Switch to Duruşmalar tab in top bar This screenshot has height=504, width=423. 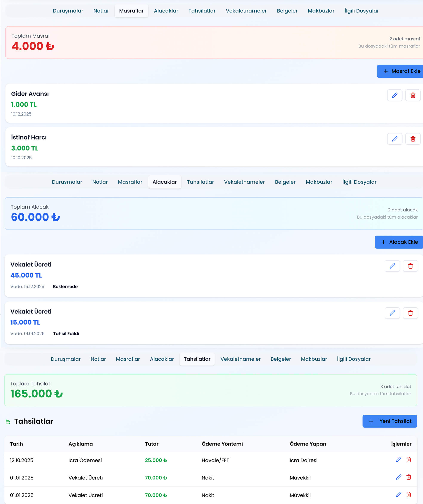68,11
